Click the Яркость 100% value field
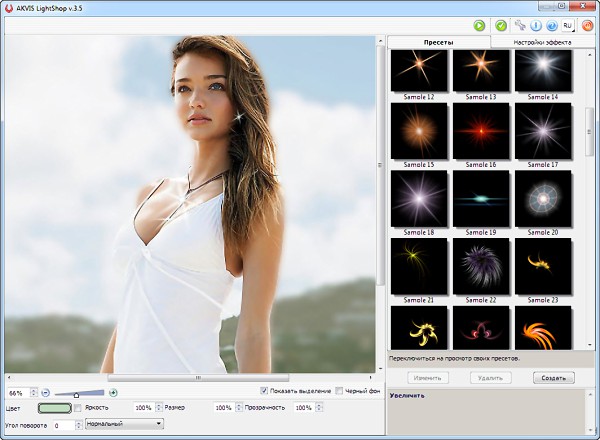 tap(144, 408)
